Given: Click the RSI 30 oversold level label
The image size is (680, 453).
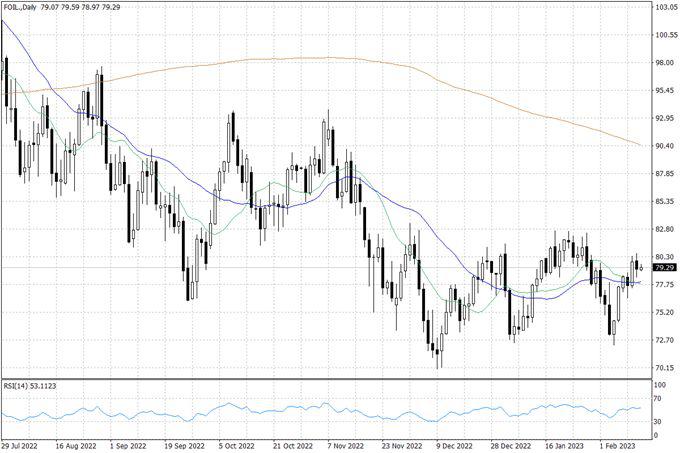Looking at the screenshot, I should [x=657, y=421].
